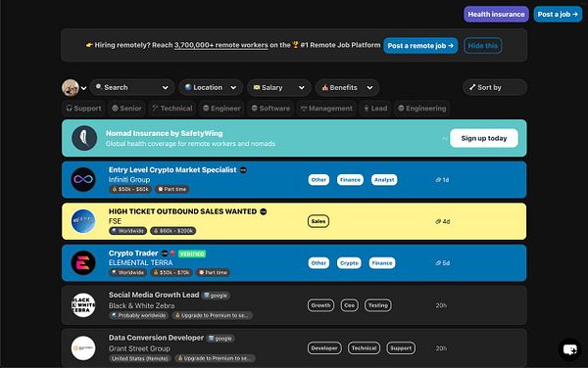This screenshot has width=588, height=368.
Task: Click the United States (Remote) badge
Action: click(140, 358)
